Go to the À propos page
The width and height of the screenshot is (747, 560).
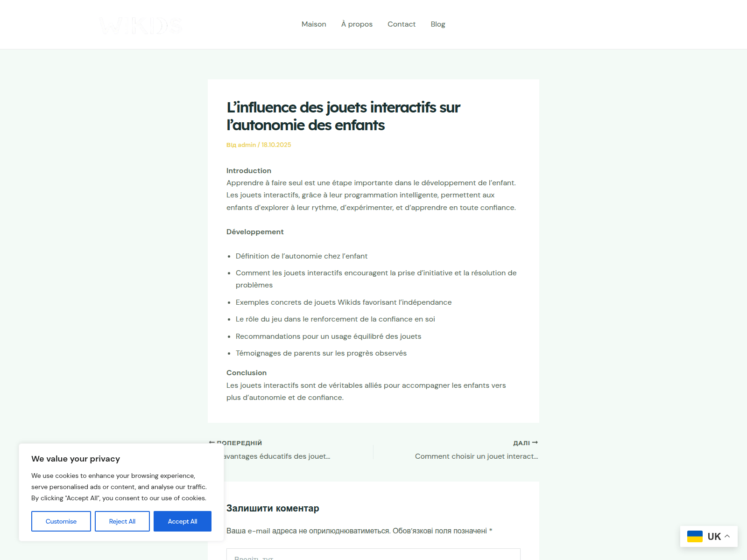pos(357,24)
